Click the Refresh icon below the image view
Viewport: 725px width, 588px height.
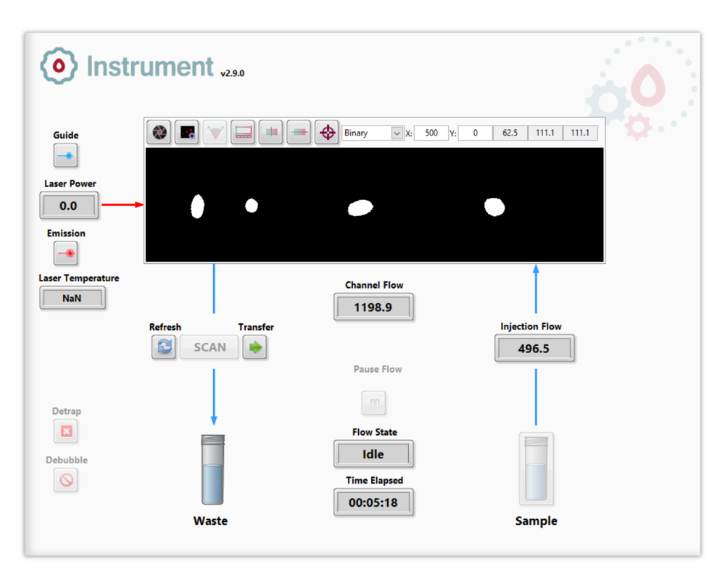163,347
